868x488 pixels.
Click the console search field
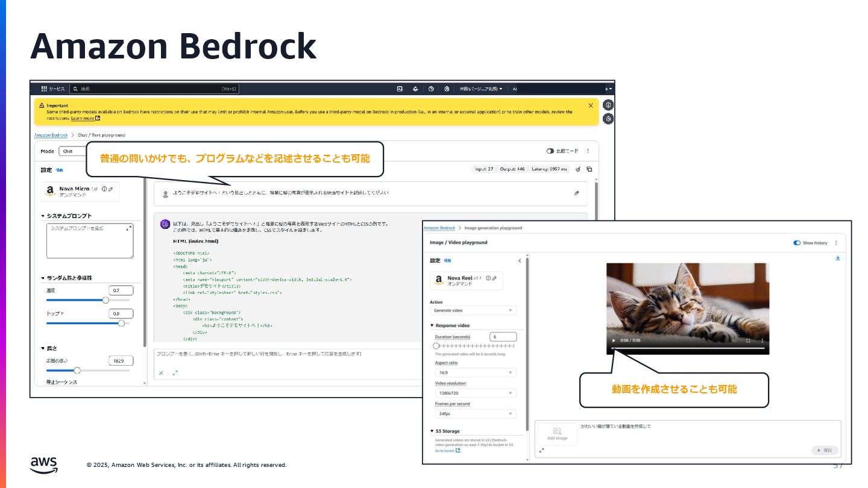[x=154, y=89]
